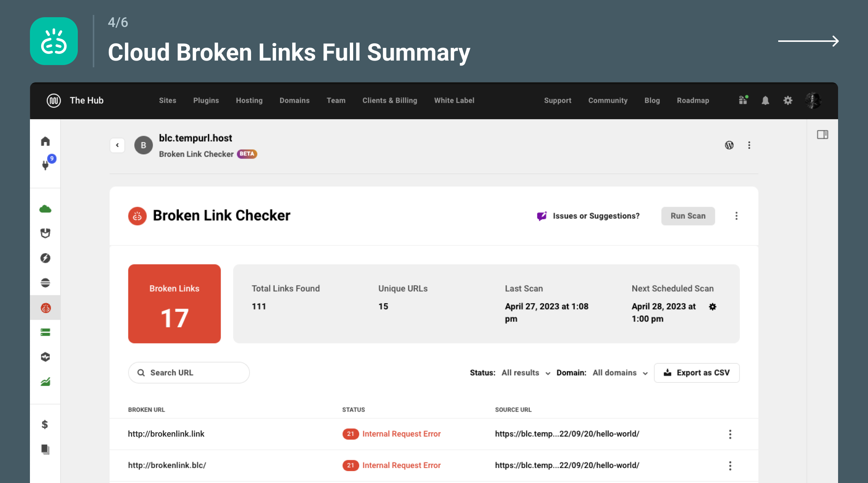This screenshot has width=868, height=483.
Task: Click the Search URL input field
Action: 189,373
